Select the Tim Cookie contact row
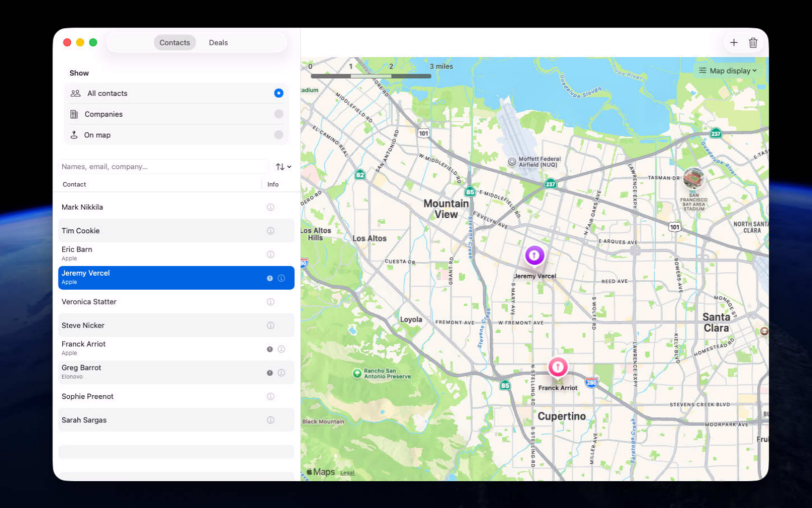 pyautogui.click(x=176, y=231)
